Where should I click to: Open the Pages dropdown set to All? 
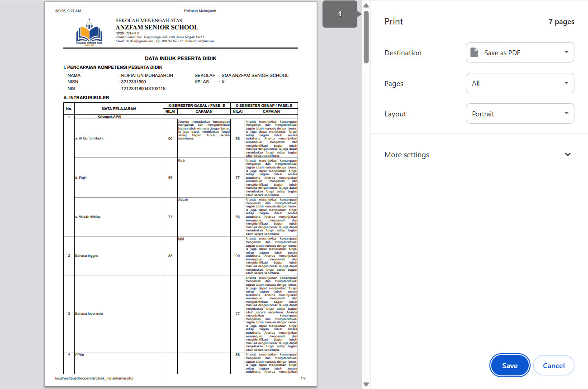[520, 83]
